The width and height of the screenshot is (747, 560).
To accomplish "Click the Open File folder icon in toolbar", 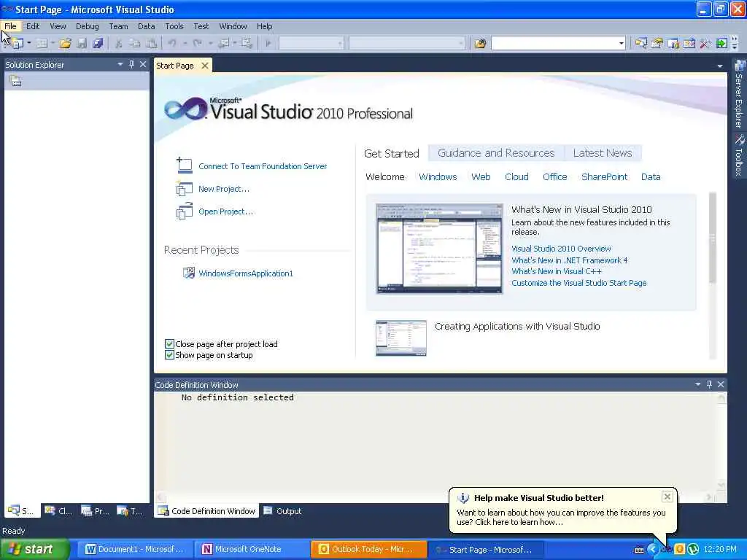I will coord(65,43).
